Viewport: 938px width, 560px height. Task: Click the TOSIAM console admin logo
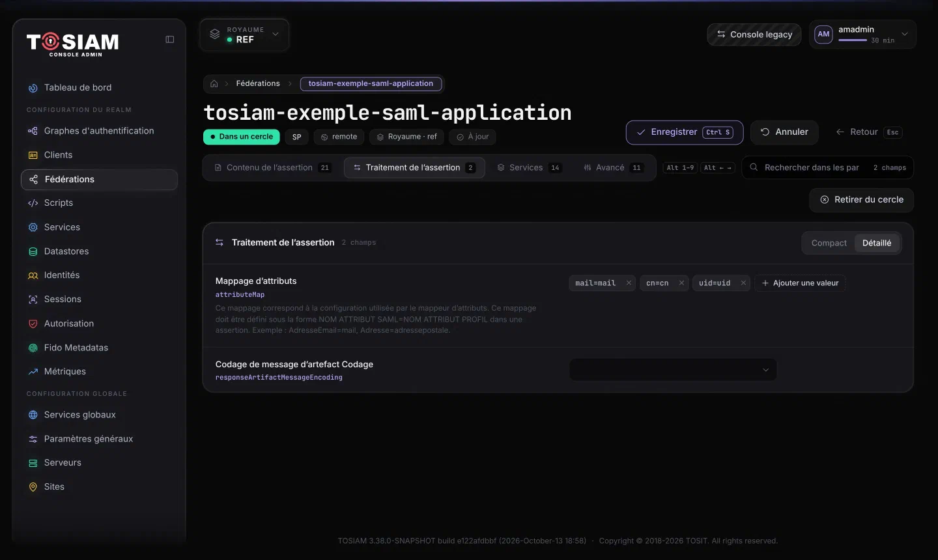(73, 44)
